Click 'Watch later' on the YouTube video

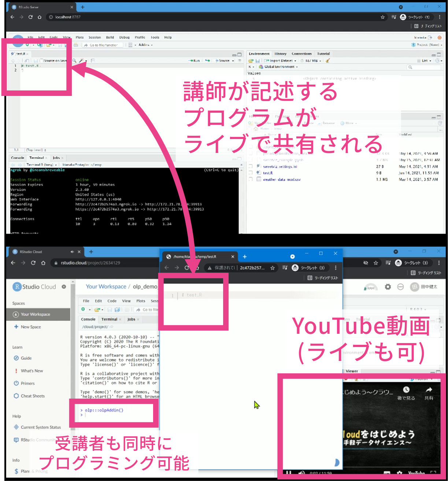click(x=406, y=393)
